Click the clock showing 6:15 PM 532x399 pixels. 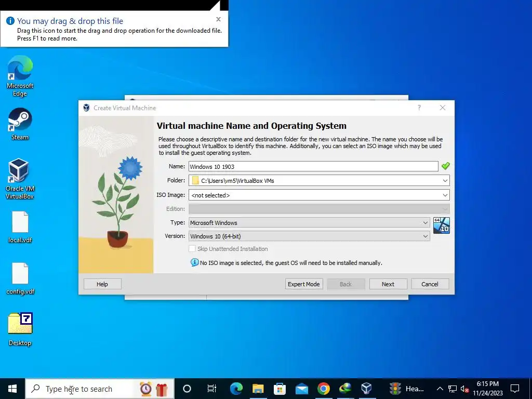click(487, 384)
